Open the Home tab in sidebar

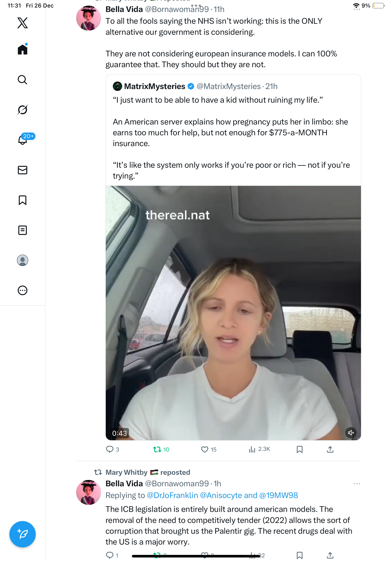pyautogui.click(x=23, y=50)
